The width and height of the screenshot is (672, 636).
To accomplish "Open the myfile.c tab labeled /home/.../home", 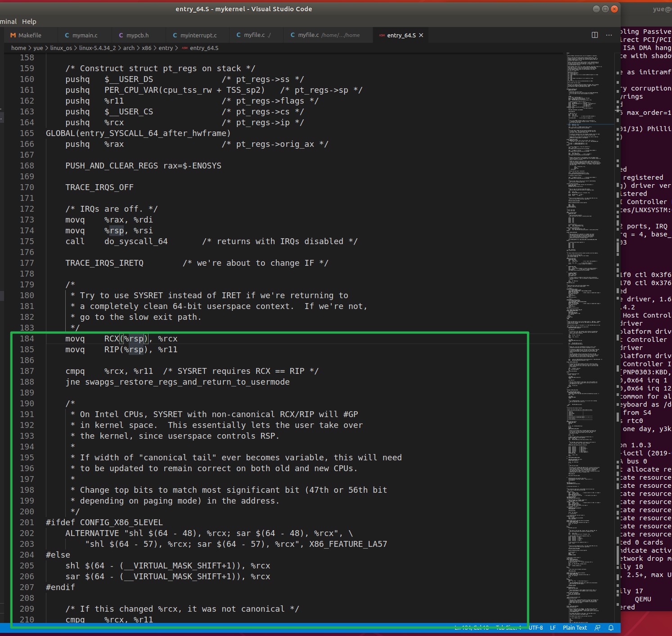I will (328, 35).
